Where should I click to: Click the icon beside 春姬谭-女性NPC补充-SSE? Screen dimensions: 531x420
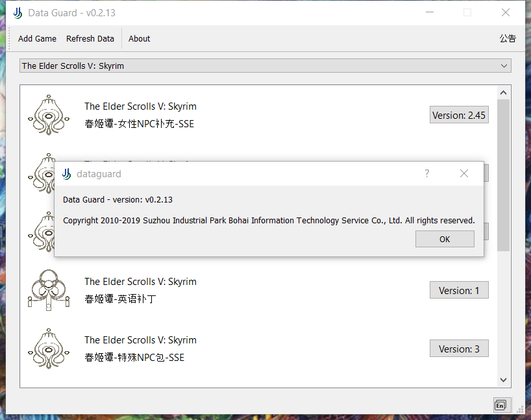point(49,115)
